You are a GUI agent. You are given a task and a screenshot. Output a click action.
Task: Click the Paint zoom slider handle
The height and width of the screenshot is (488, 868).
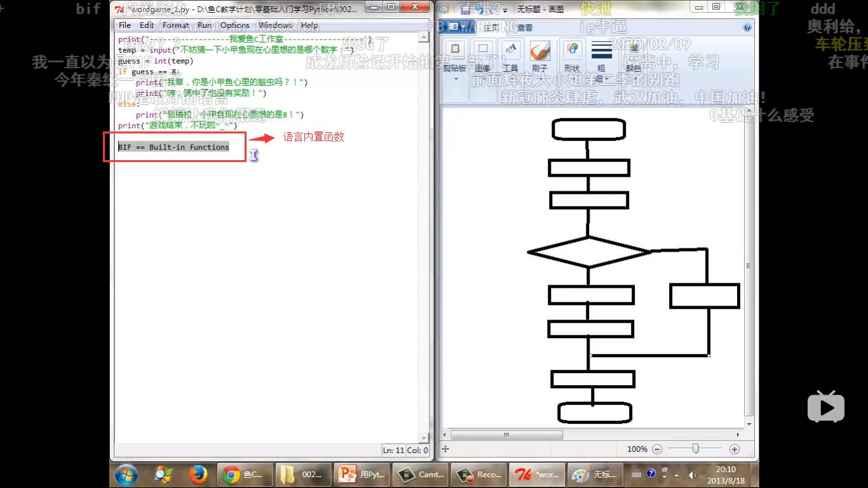pyautogui.click(x=696, y=449)
